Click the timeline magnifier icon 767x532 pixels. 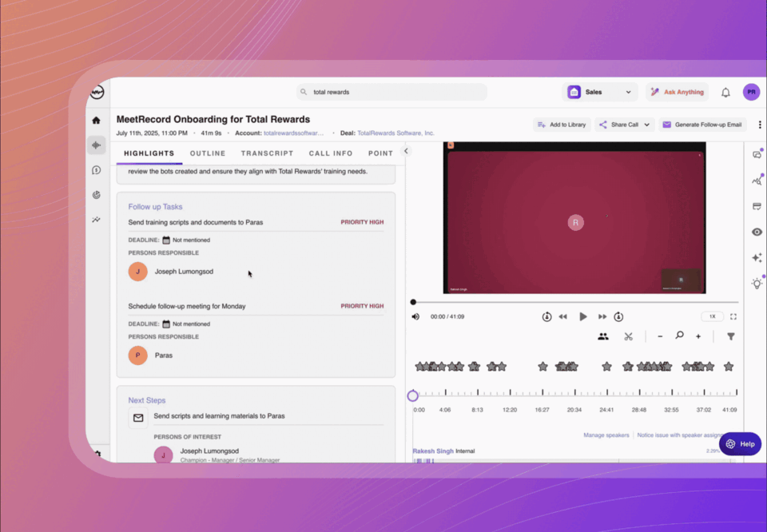(x=679, y=336)
